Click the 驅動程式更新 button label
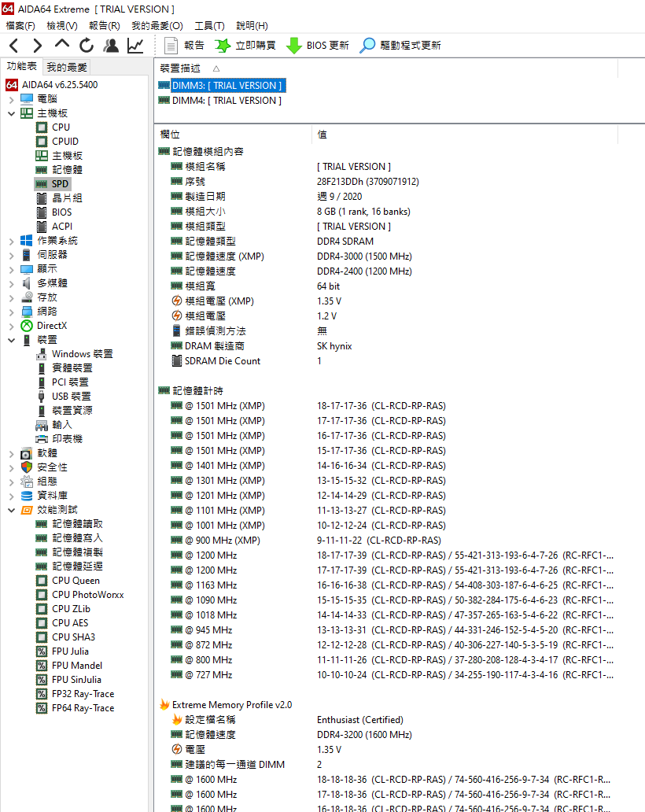Screen dimensions: 645x812 pyautogui.click(x=411, y=46)
